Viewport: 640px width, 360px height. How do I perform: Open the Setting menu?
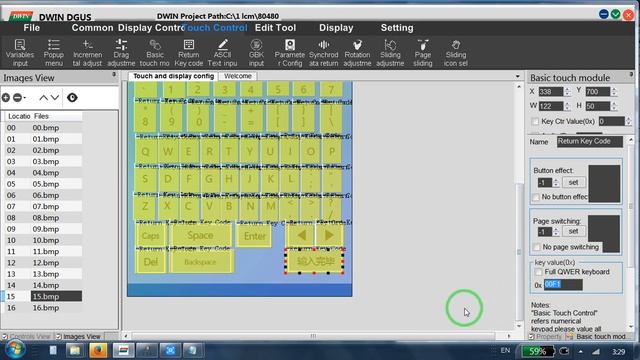coord(397,28)
